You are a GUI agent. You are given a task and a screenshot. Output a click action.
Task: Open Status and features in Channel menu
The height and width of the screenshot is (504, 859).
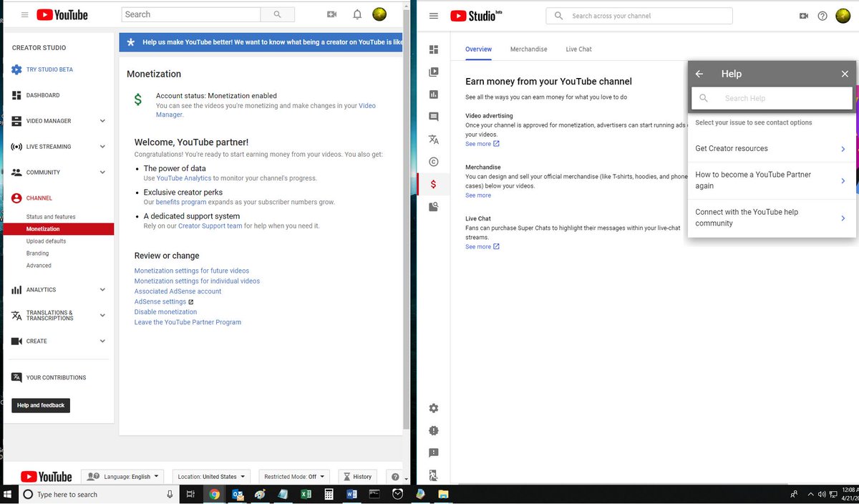51,217
